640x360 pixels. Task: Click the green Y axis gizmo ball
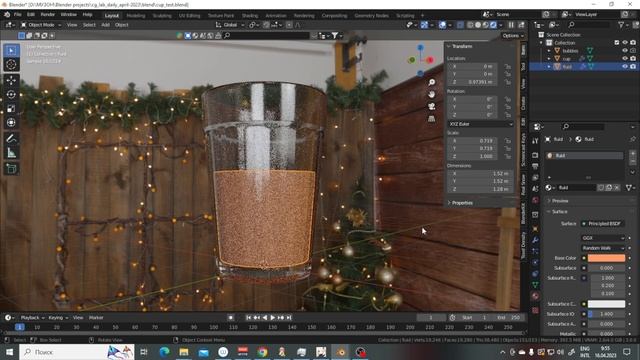pyautogui.click(x=412, y=60)
